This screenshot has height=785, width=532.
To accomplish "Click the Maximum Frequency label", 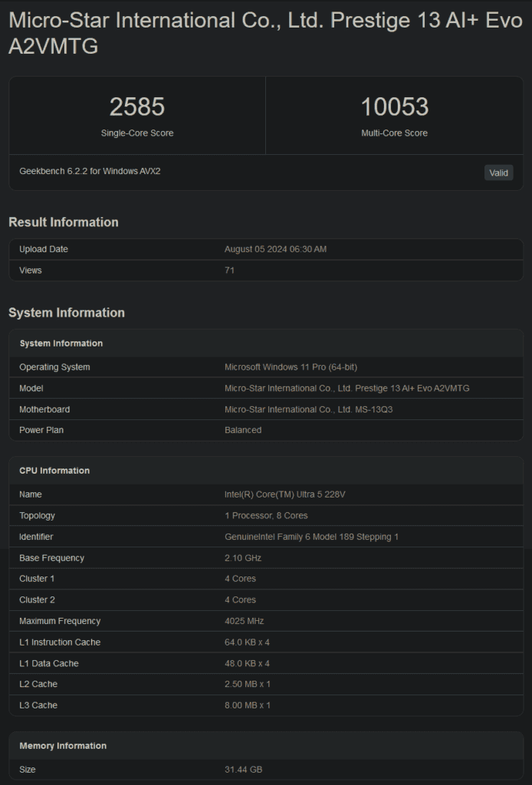I will click(x=60, y=621).
